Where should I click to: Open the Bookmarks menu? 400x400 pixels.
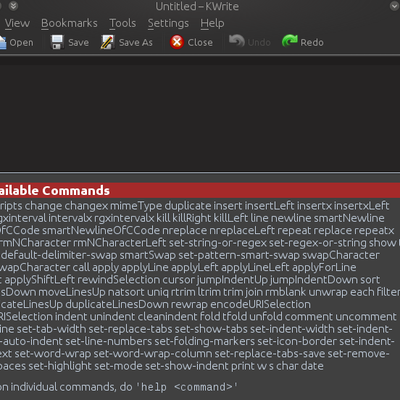click(69, 23)
